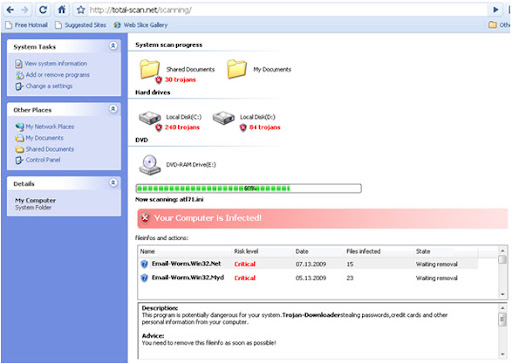Open the My Documents large folder

point(237,69)
